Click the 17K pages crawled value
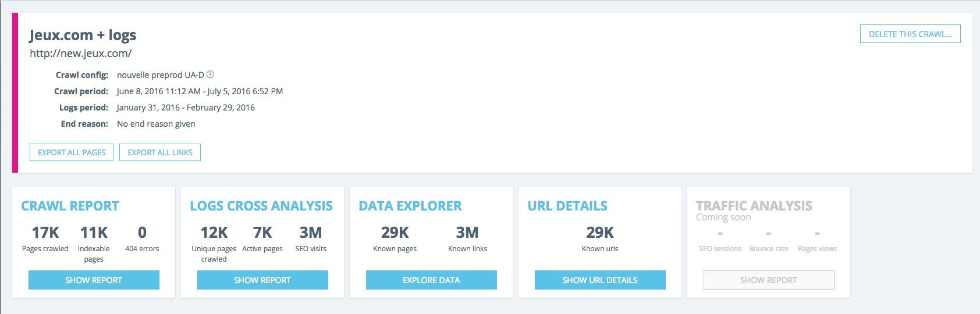Image resolution: width=980 pixels, height=314 pixels. [45, 233]
